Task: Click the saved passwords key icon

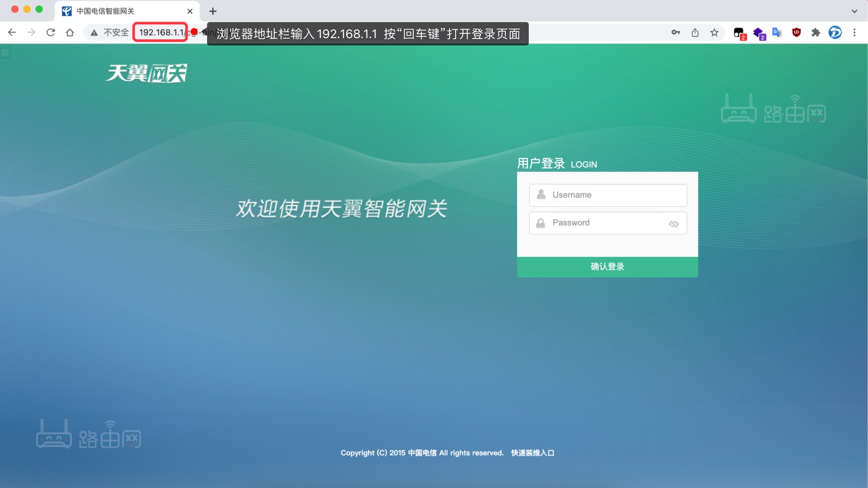Action: click(675, 32)
